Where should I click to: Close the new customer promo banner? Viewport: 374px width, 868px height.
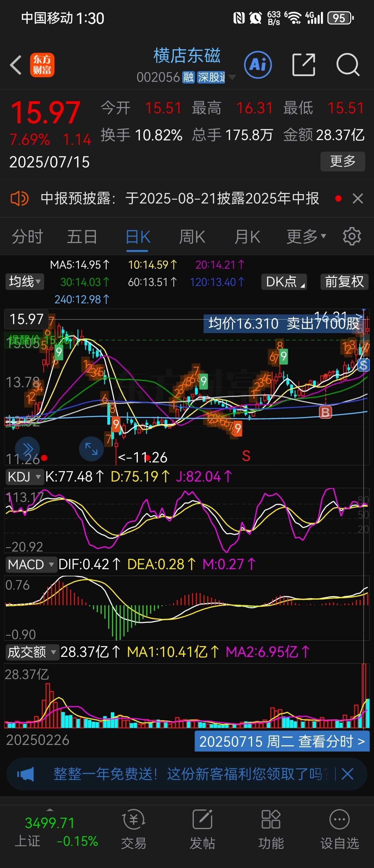pyautogui.click(x=347, y=774)
